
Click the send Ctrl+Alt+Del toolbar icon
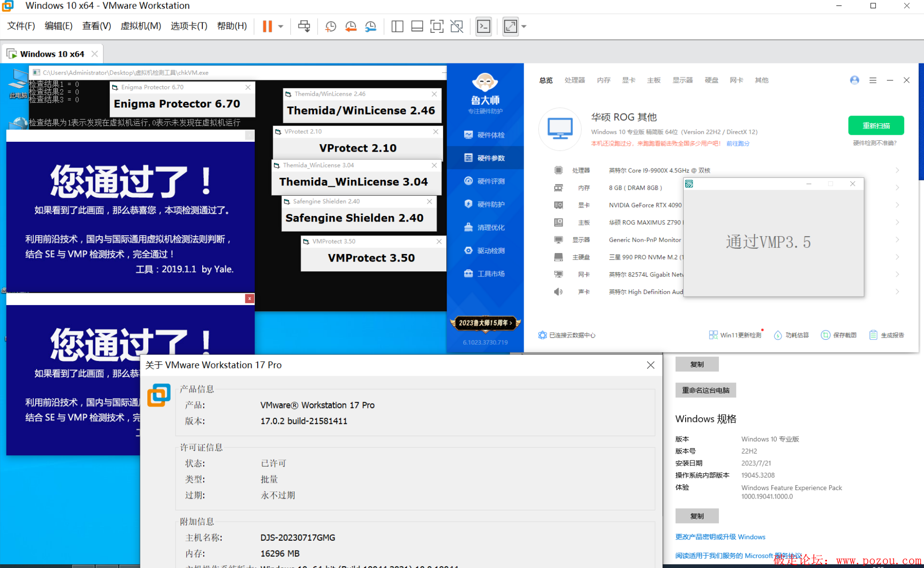click(x=304, y=26)
